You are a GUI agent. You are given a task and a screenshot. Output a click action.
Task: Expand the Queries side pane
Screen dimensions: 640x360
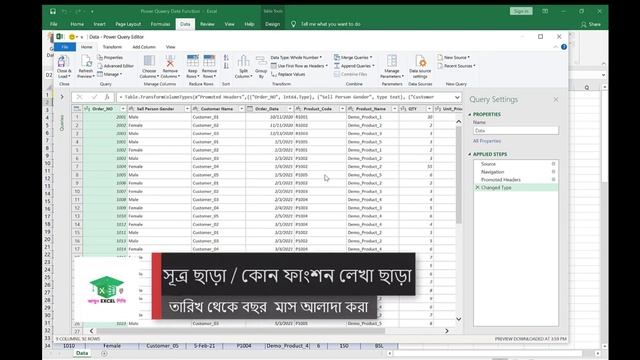pyautogui.click(x=62, y=97)
